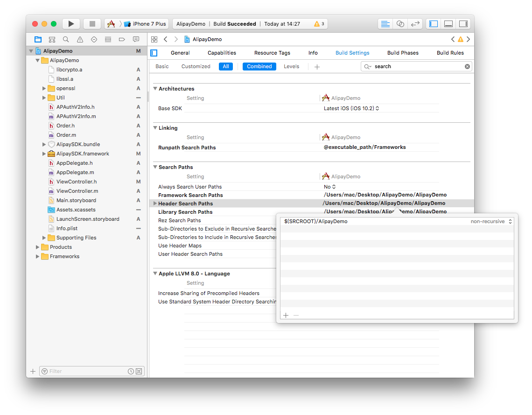Stop the running build
The height and width of the screenshot is (415, 532).
click(92, 24)
